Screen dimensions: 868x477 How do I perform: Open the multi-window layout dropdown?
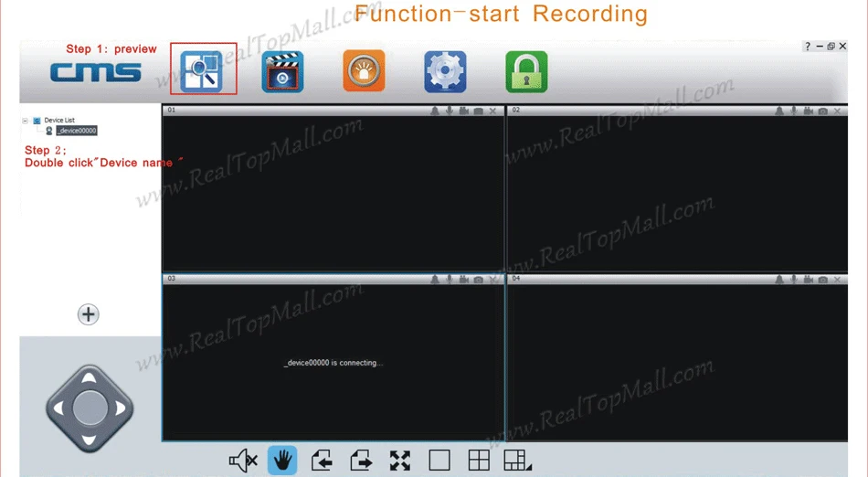click(517, 461)
